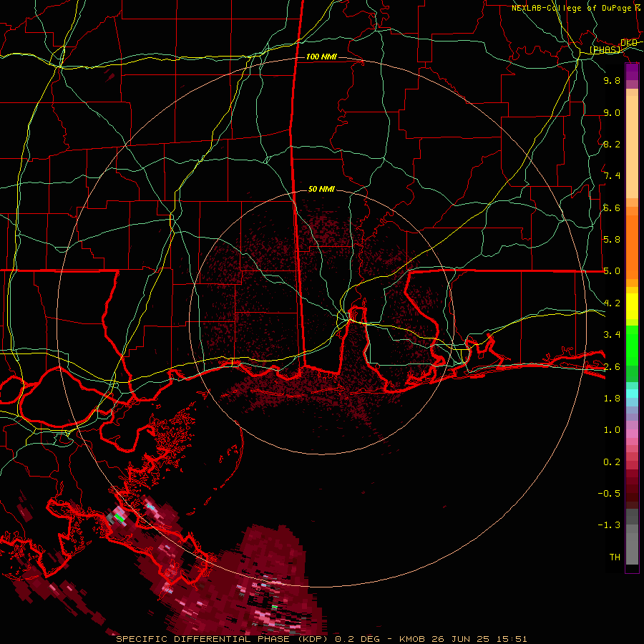Image resolution: width=644 pixels, height=644 pixels.
Task: Click the pink band of the color bar
Action: [632, 434]
